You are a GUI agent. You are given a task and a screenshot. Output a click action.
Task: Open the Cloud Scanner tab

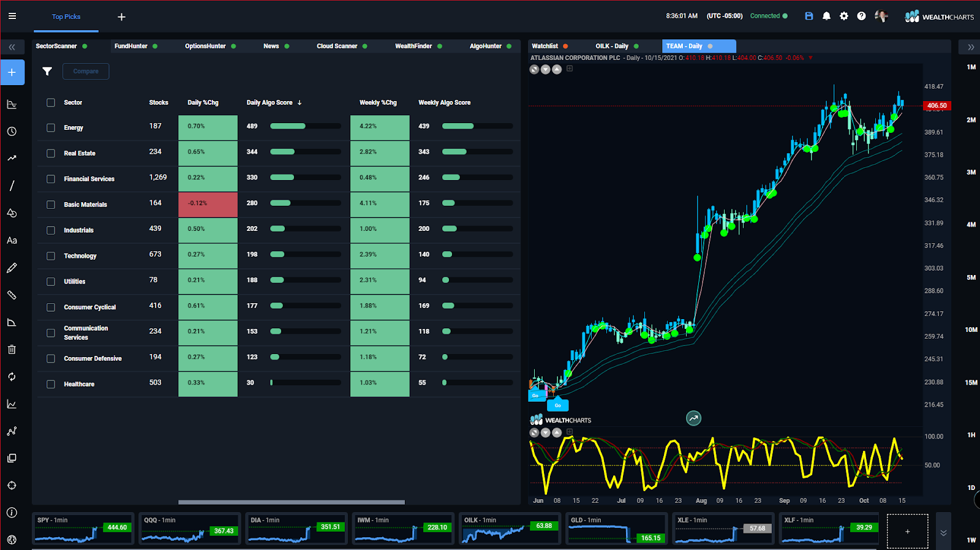(x=342, y=46)
